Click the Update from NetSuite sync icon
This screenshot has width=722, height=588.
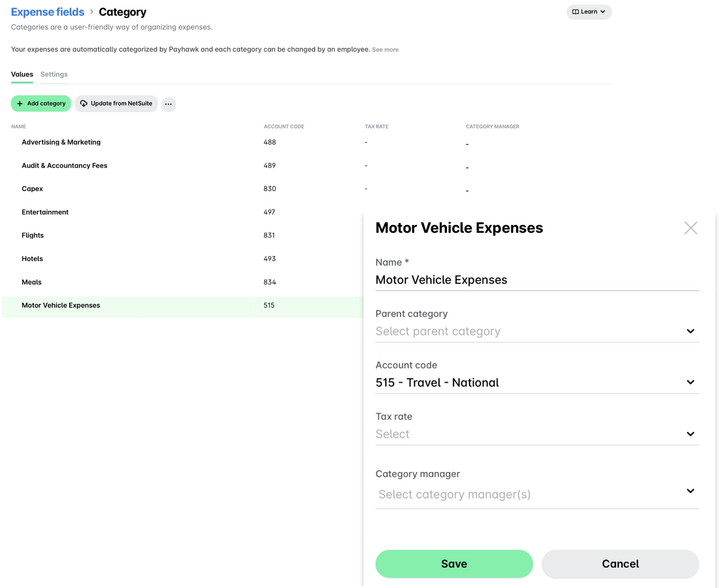point(84,103)
